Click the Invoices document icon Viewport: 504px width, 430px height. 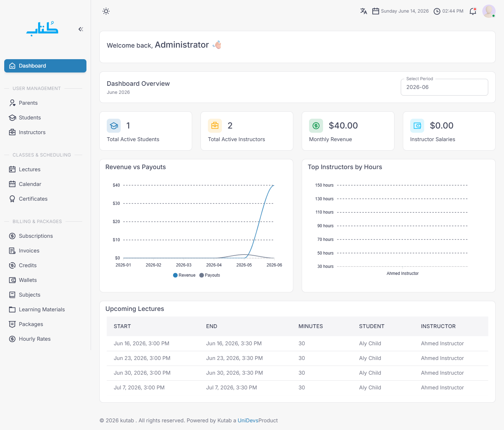(x=12, y=251)
